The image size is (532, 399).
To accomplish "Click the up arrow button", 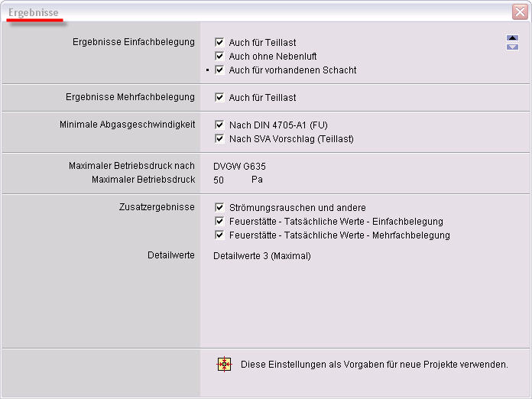I will 512,38.
